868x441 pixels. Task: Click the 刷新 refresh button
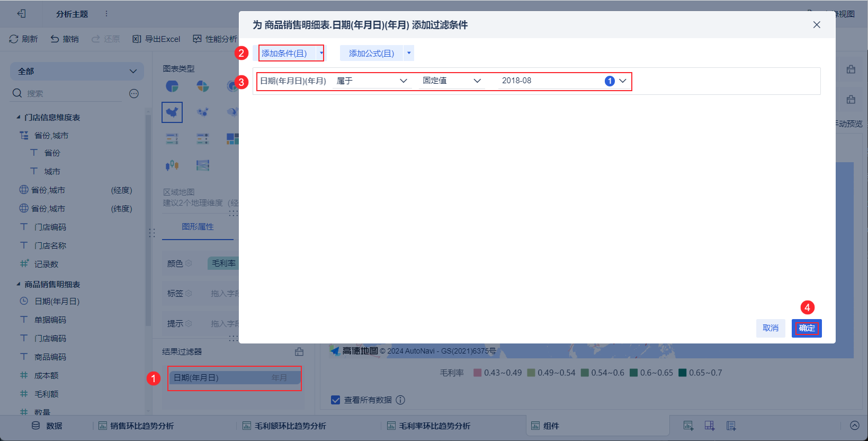[x=23, y=39]
